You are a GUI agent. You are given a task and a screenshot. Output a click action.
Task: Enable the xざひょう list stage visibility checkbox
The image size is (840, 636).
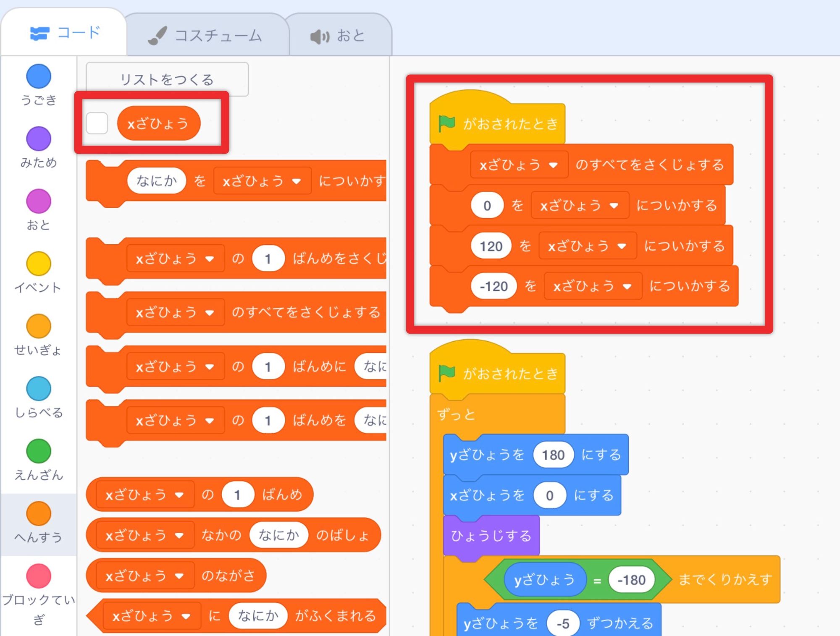pos(97,123)
